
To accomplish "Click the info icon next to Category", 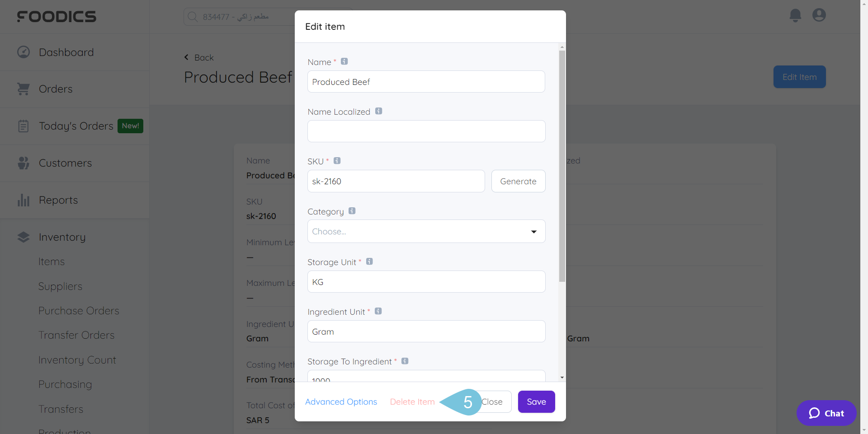I will [x=352, y=211].
